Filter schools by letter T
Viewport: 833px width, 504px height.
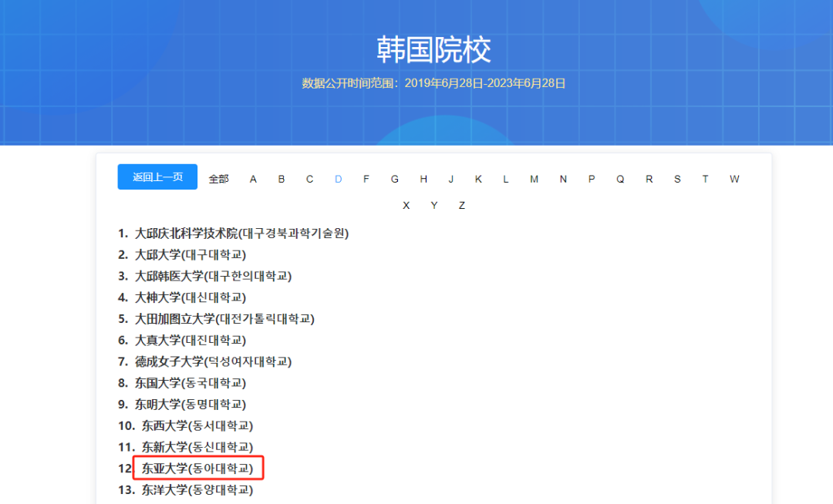coord(705,180)
